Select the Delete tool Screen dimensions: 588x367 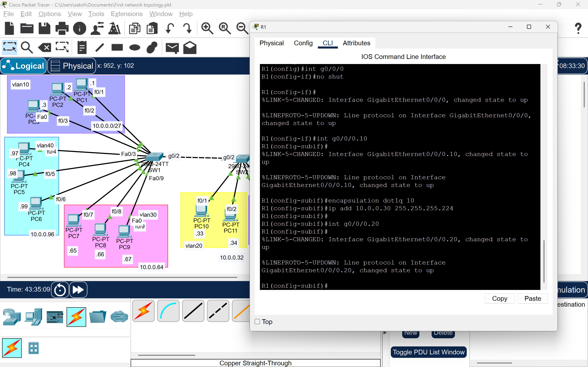point(44,47)
